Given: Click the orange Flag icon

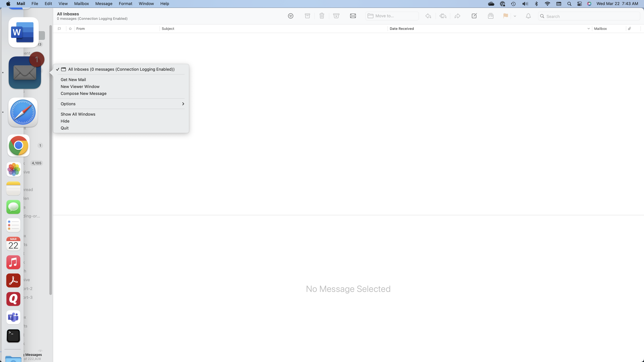Looking at the screenshot, I should click(x=505, y=16).
